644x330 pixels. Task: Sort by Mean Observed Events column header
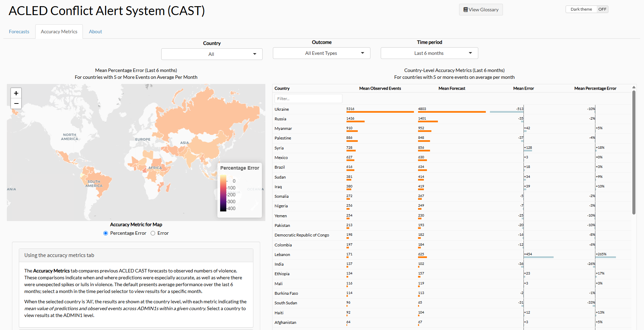point(380,88)
